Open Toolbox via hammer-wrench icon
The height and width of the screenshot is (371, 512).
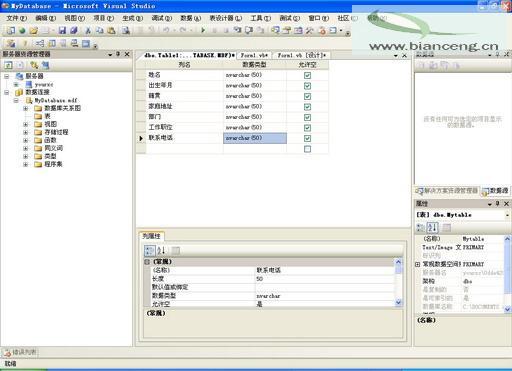[310, 30]
